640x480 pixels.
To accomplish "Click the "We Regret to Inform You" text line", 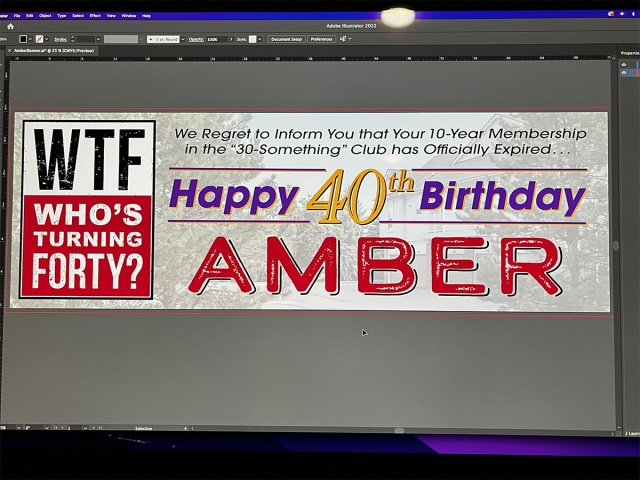I will click(x=380, y=133).
